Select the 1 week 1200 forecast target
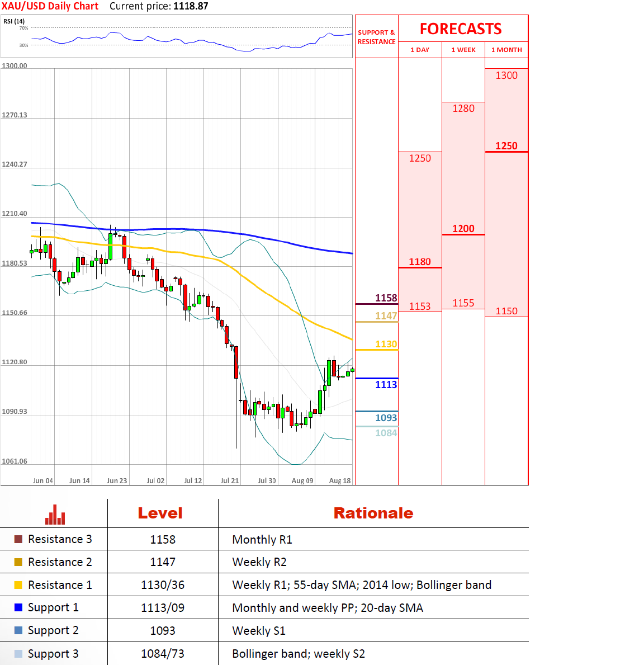Screen dimensions: 644x665 [x=463, y=228]
